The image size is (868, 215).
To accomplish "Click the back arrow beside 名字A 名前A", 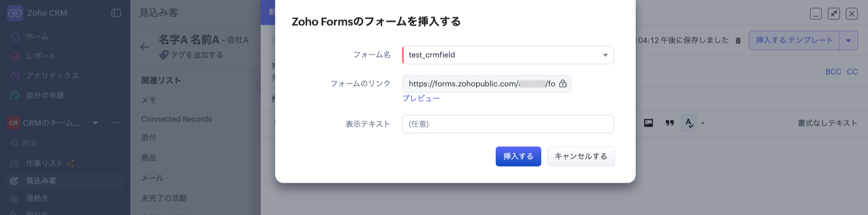I will (145, 47).
